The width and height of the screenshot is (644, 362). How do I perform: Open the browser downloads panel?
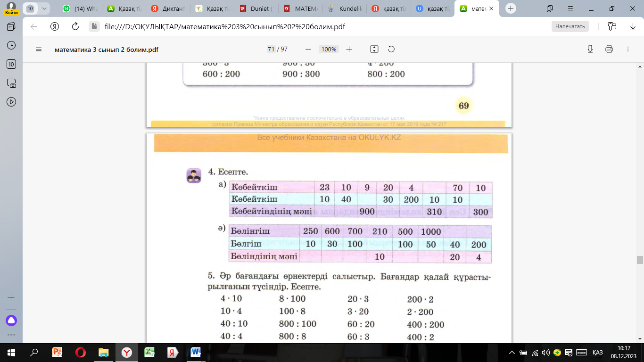633,26
